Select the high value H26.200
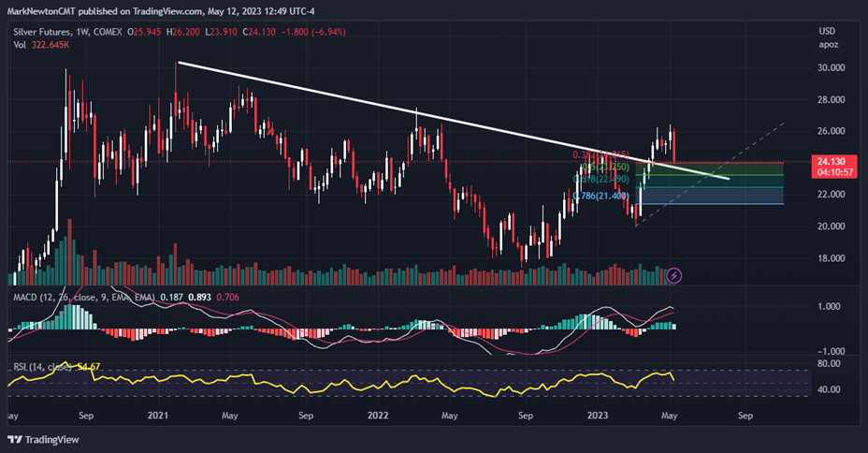This screenshot has width=868, height=453. coord(182,32)
